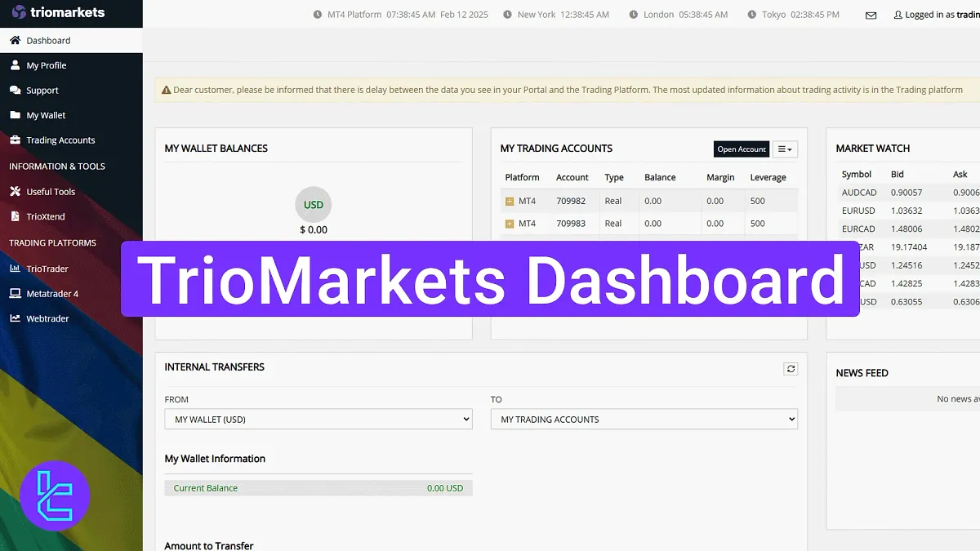Expand the MY TRADING ACCOUNTS transfer dropdown

pyautogui.click(x=644, y=419)
